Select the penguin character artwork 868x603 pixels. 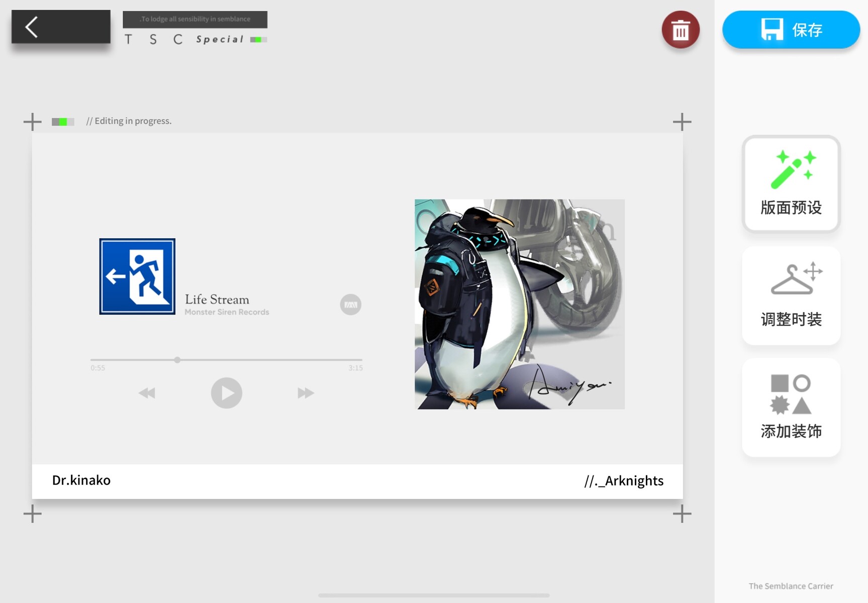(x=519, y=304)
